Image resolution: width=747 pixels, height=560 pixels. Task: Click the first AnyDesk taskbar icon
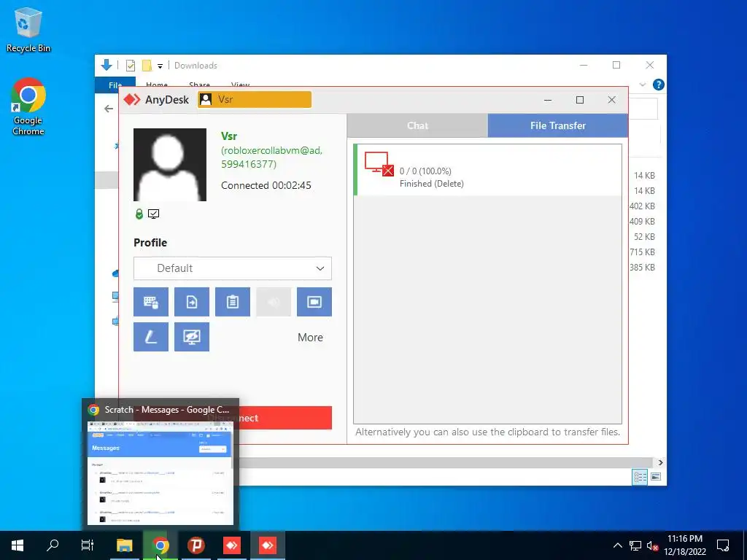click(x=232, y=545)
